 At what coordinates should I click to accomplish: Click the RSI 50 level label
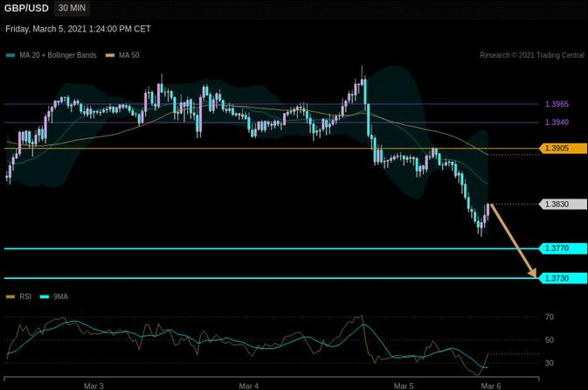550,340
